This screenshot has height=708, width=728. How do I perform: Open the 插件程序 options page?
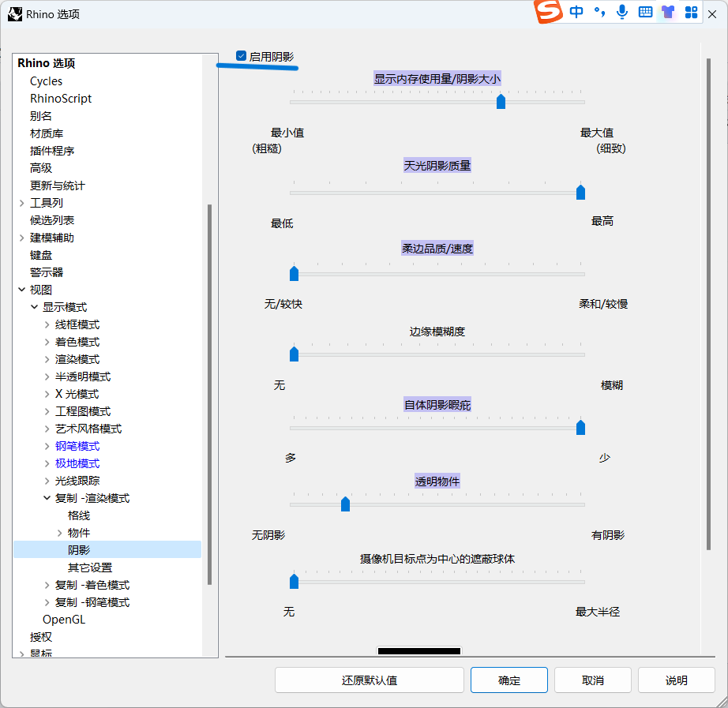pos(52,151)
